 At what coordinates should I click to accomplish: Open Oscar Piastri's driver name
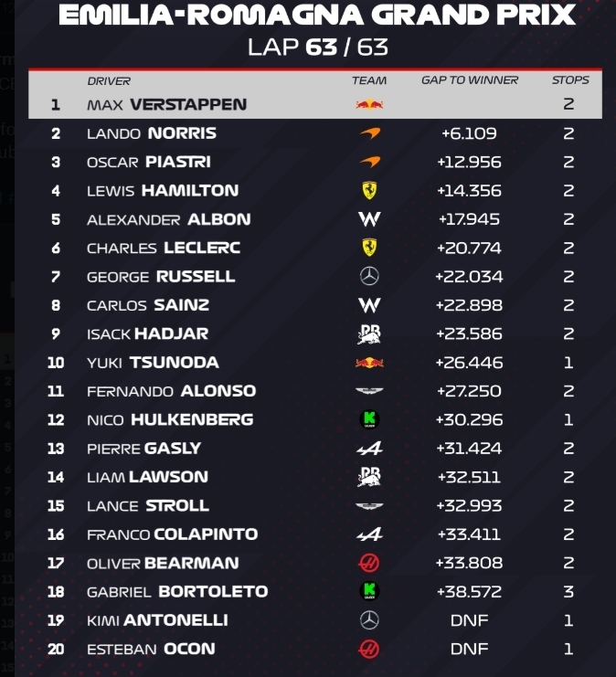149,162
